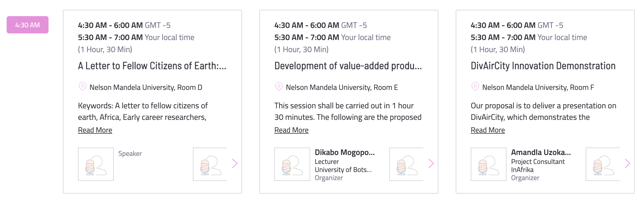This screenshot has width=644, height=204.
Task: Open DivAirCity Innovation Demonstration session title
Action: coord(543,66)
